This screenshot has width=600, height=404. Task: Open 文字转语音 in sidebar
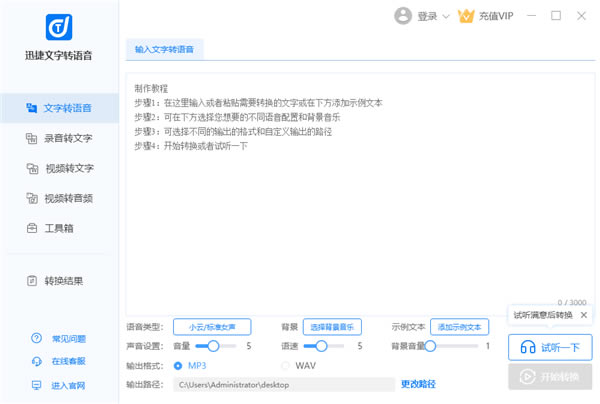(x=59, y=108)
